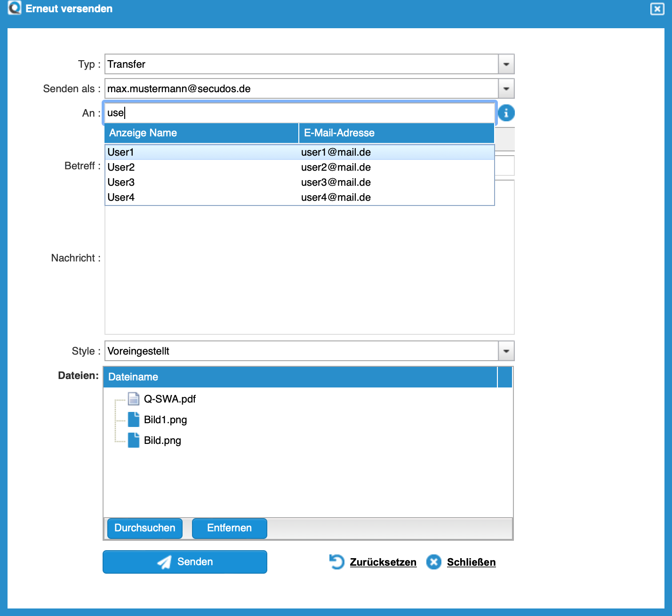
Task: Pick user4@mail.de from the autocomplete list
Action: 336,197
